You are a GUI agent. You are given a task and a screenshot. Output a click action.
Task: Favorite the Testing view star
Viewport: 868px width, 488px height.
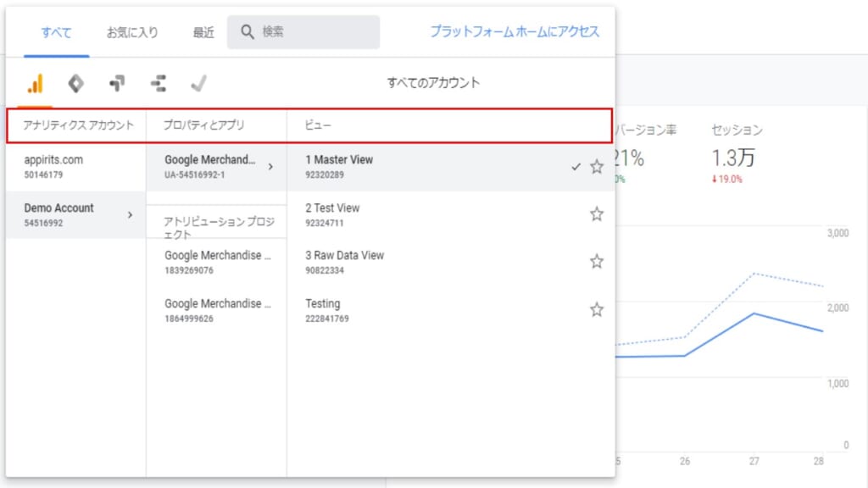coord(596,310)
